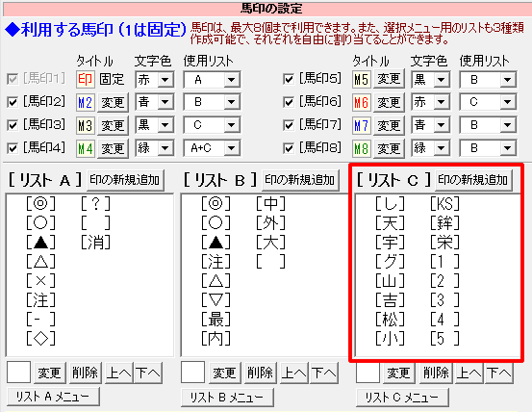Click 変更 button for 馬印4 title

(x=113, y=148)
